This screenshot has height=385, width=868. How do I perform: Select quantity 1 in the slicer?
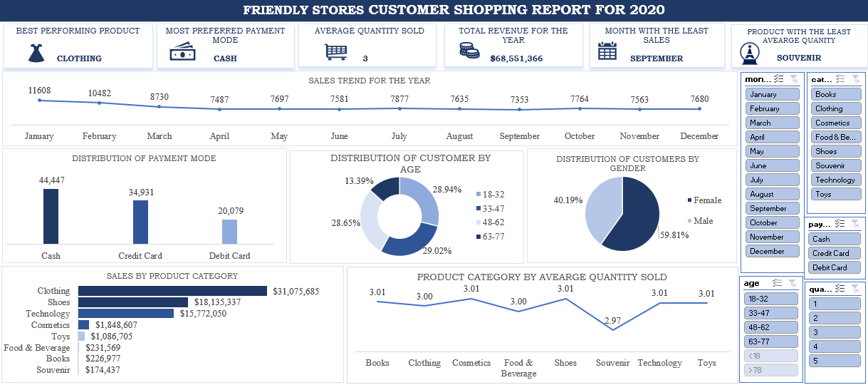click(835, 304)
